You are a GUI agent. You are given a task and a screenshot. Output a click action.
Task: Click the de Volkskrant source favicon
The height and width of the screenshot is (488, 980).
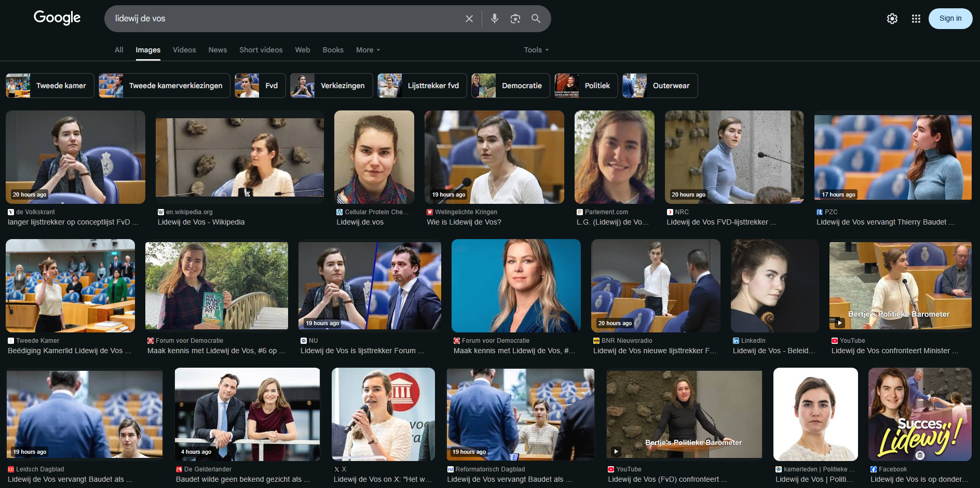(11, 212)
